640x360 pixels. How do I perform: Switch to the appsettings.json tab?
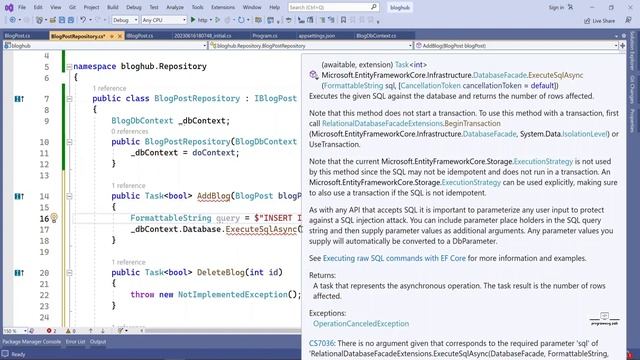tap(316, 36)
